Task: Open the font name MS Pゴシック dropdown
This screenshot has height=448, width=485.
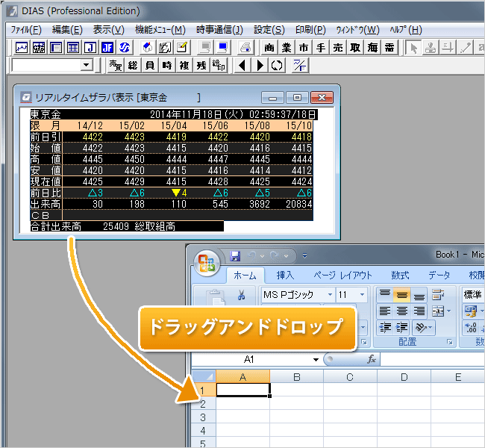Action: coord(329,295)
